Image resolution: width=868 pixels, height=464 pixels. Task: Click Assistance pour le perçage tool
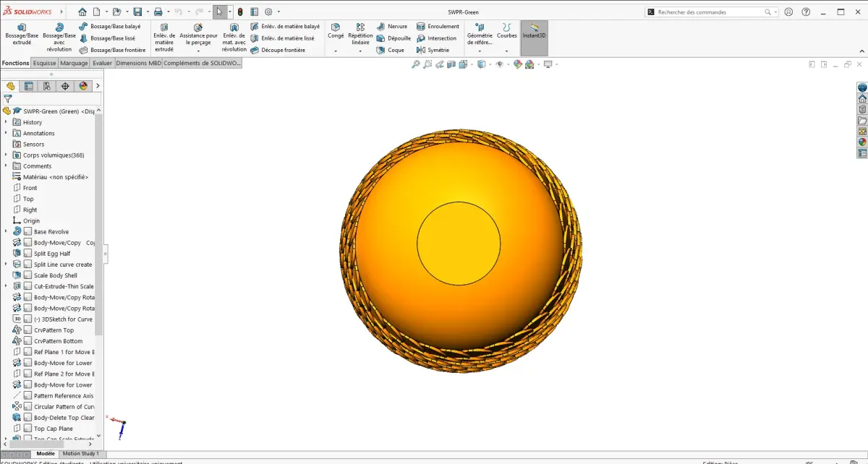tap(198, 34)
